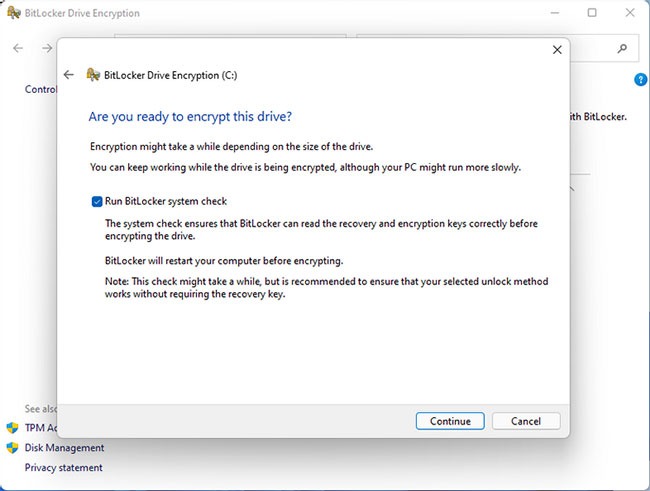The width and height of the screenshot is (650, 491).
Task: Click 'Encryption might take a while' text line
Action: click(231, 147)
